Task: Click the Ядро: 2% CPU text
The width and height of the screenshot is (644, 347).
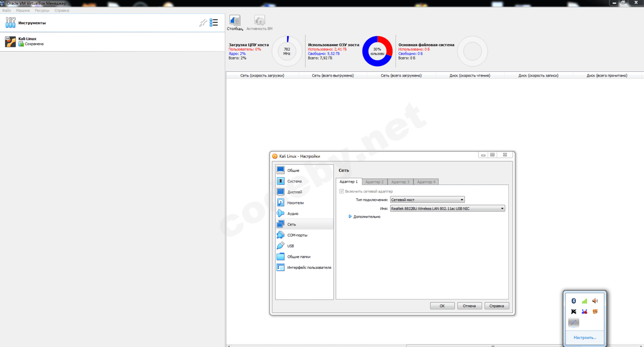Action: click(237, 54)
